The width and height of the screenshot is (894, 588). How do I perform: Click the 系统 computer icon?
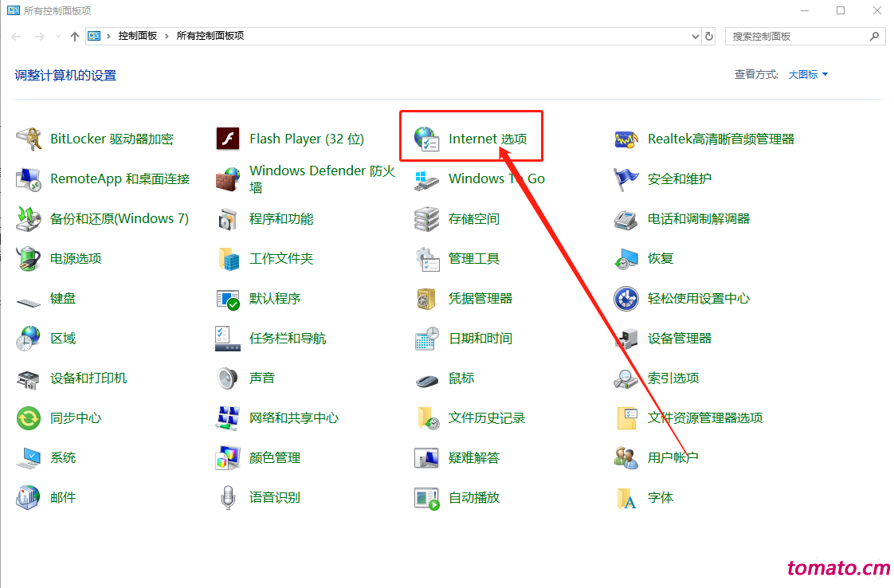coord(29,458)
